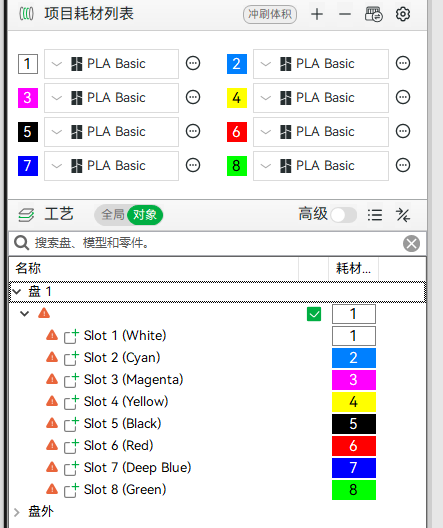Clear the search with X button

pyautogui.click(x=411, y=243)
